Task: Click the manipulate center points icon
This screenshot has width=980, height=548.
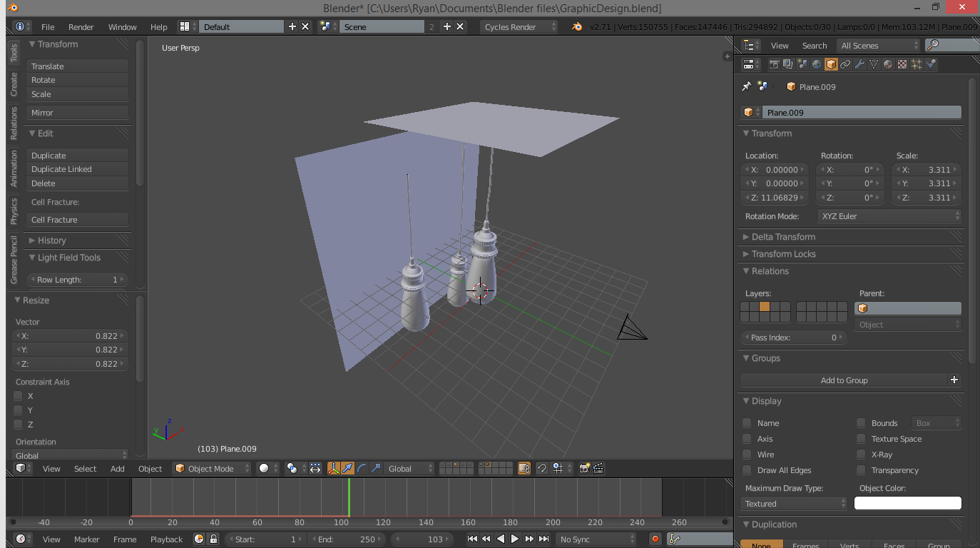Action: 315,468
